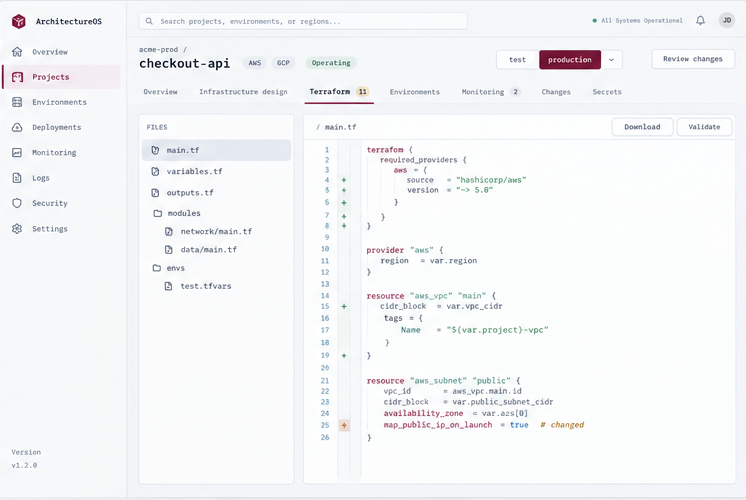746x500 pixels.
Task: Open the JD user avatar
Action: coord(726,20)
